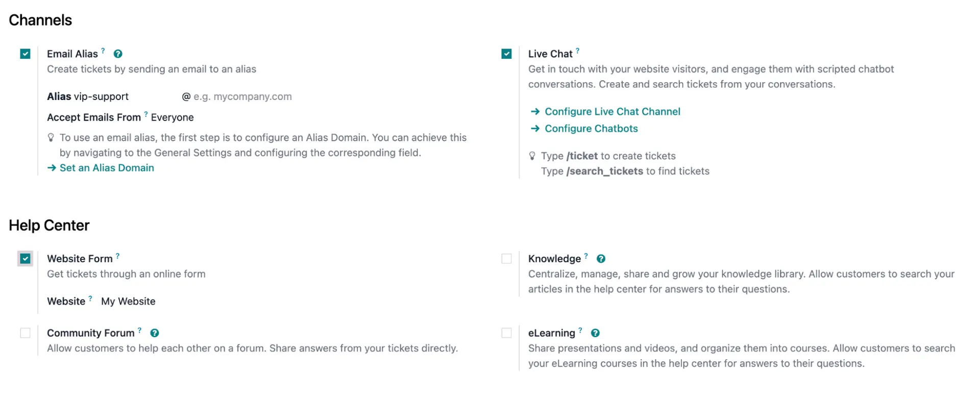Click the Live Chat tooltip question mark
Screen dimensions: 980x395
[x=577, y=51]
